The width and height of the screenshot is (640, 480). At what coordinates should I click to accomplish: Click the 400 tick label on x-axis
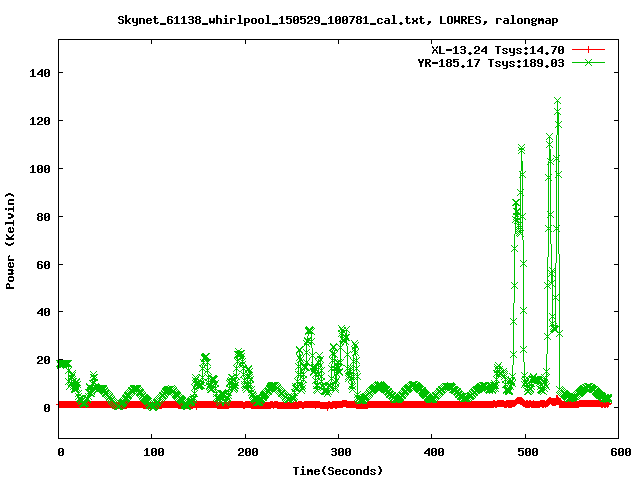click(x=433, y=452)
